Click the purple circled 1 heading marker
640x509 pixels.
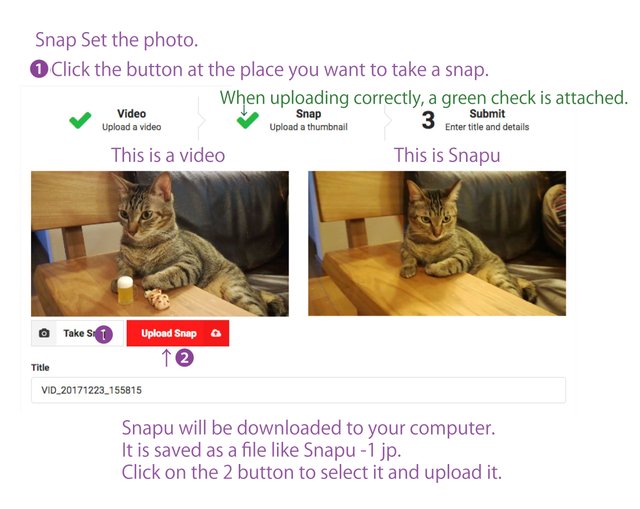pyautogui.click(x=39, y=69)
